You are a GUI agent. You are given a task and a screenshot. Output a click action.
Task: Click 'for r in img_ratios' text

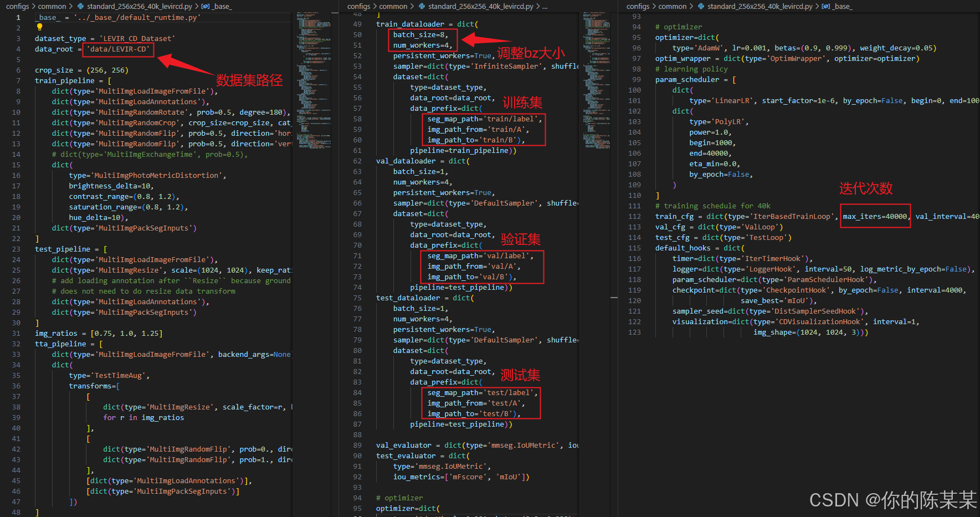click(x=143, y=418)
